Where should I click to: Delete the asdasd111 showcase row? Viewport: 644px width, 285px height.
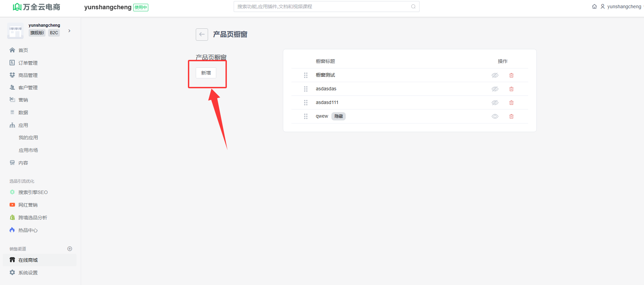click(511, 103)
